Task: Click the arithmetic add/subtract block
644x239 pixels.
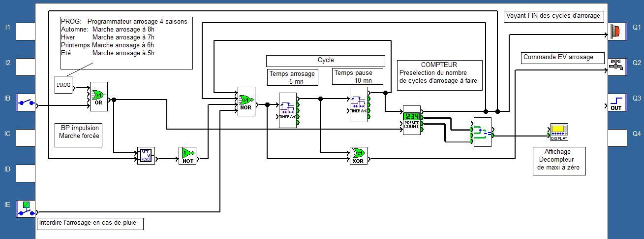Action: click(x=482, y=132)
